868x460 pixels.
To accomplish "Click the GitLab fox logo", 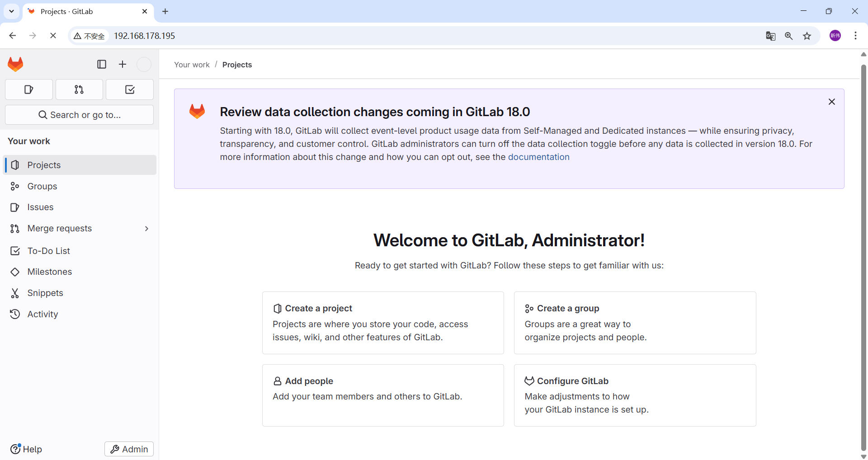I will pyautogui.click(x=15, y=64).
